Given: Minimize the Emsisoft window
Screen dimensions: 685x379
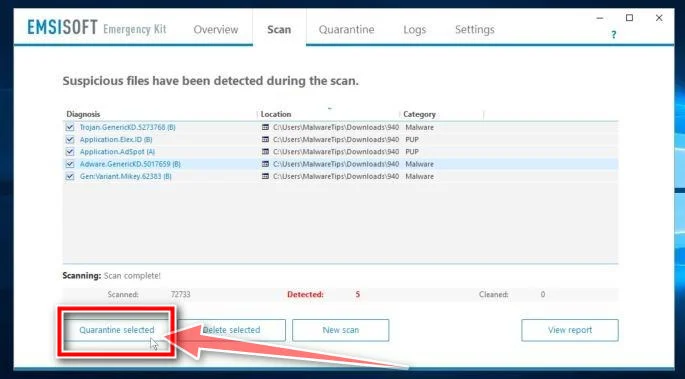Looking at the screenshot, I should [600, 18].
